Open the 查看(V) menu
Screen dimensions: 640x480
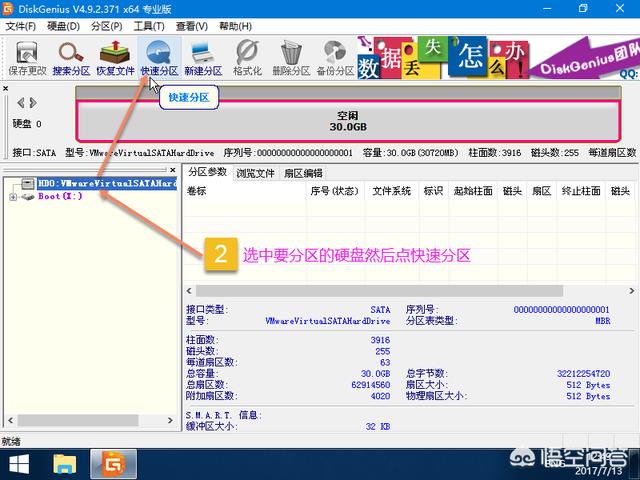[x=191, y=27]
